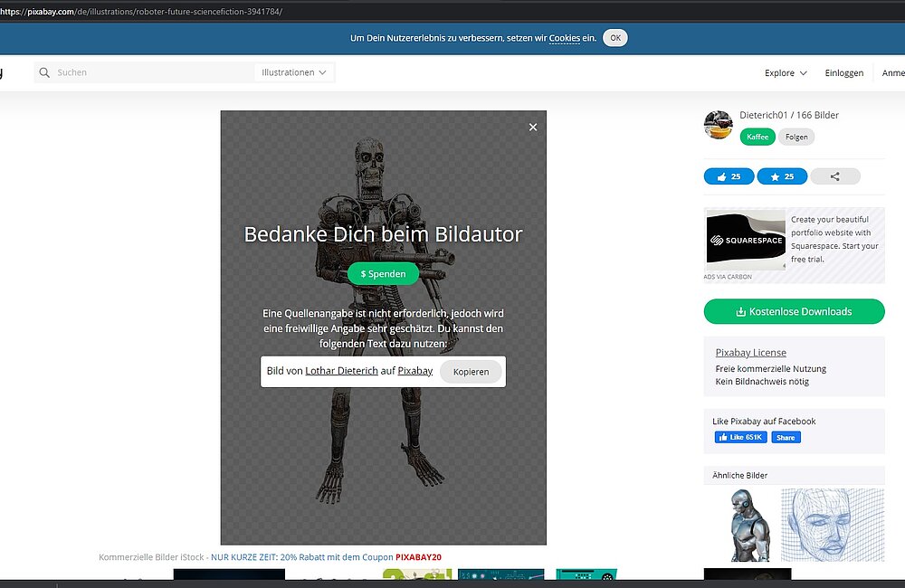The height and width of the screenshot is (588, 905).
Task: Open the Pixabay License link
Action: click(750, 353)
